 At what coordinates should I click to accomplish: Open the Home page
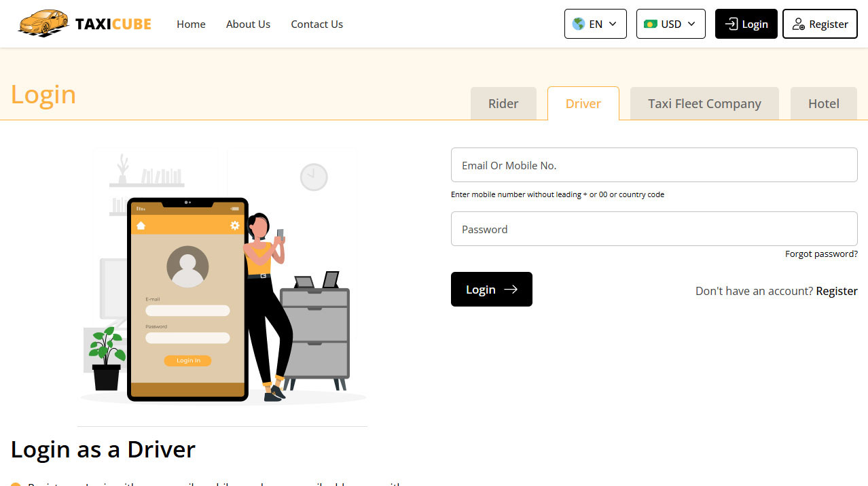point(191,24)
